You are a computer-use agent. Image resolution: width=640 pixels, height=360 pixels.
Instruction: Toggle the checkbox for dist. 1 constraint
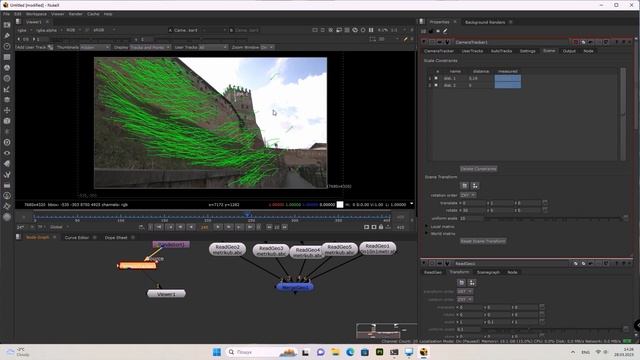436,78
